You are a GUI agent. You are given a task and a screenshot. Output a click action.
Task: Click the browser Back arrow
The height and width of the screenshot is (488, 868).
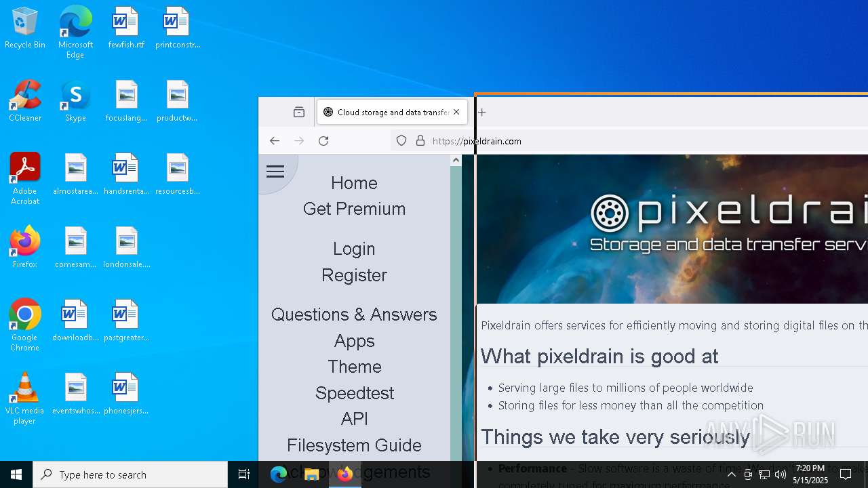(275, 141)
